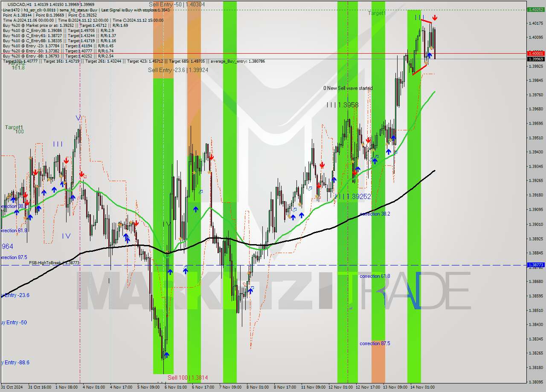546x392 pixels.
Task: Click the red sell arrow above the latest candles
Action: pyautogui.click(x=435, y=18)
